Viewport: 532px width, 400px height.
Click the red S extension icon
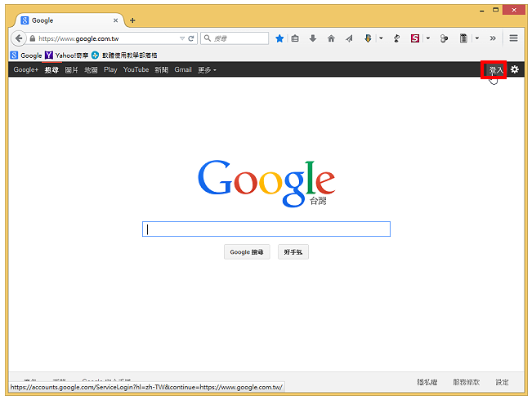pyautogui.click(x=415, y=38)
